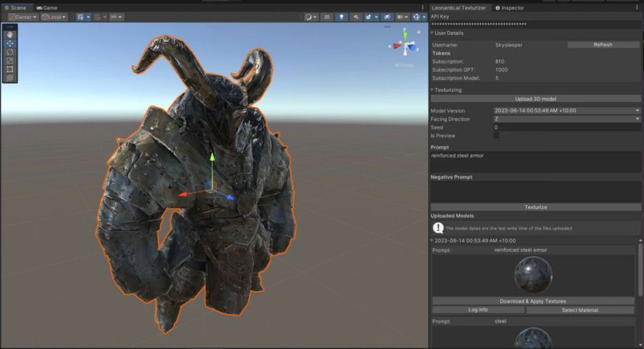Toggle the scene view rotation lock
Screen dimensions: 644x349
(x=419, y=31)
